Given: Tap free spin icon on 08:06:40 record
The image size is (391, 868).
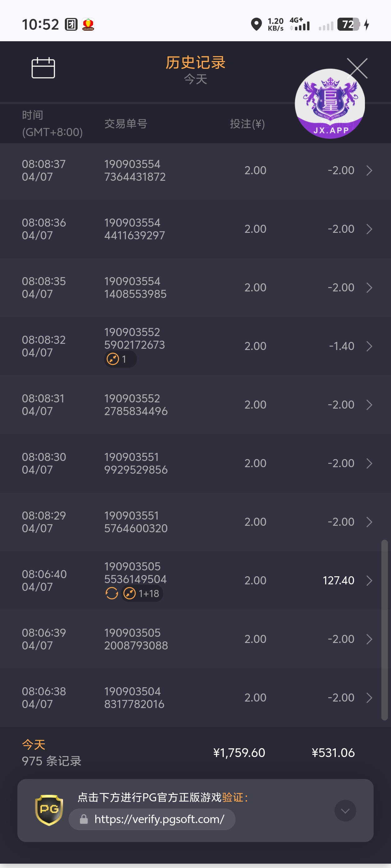Looking at the screenshot, I should click(112, 593).
